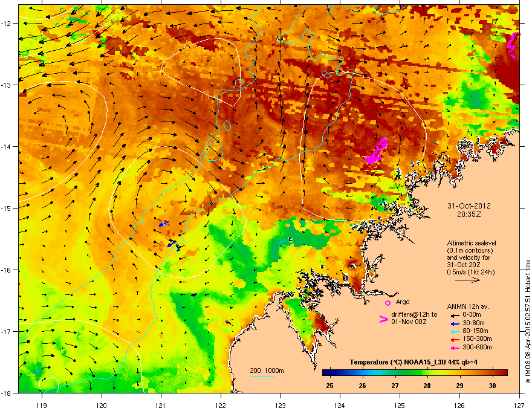
Task: Click the latitude axis label '-13'
Action: coord(5,85)
